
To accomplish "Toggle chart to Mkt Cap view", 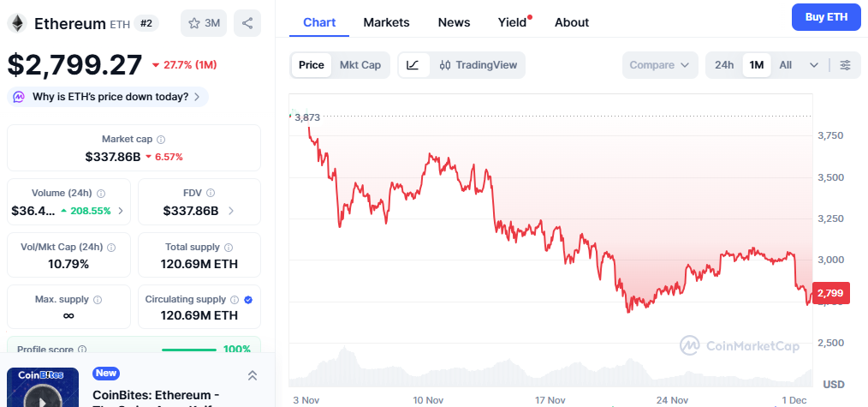I will coord(360,65).
